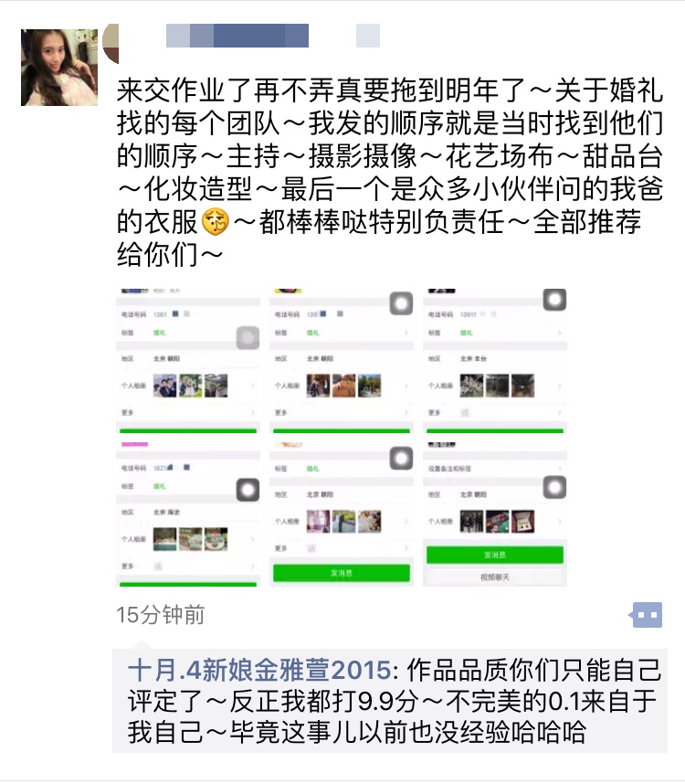685x784 pixels.
Task: Tap the assistive touch dot in second image
Action: [401, 303]
